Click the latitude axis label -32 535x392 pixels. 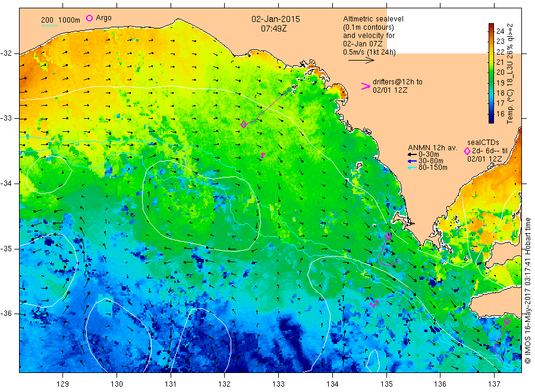click(6, 53)
